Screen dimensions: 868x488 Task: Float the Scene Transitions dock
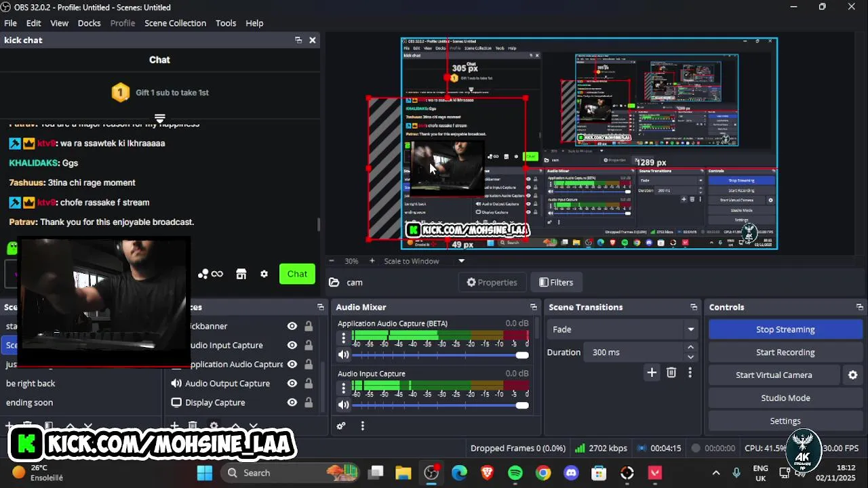(x=694, y=307)
